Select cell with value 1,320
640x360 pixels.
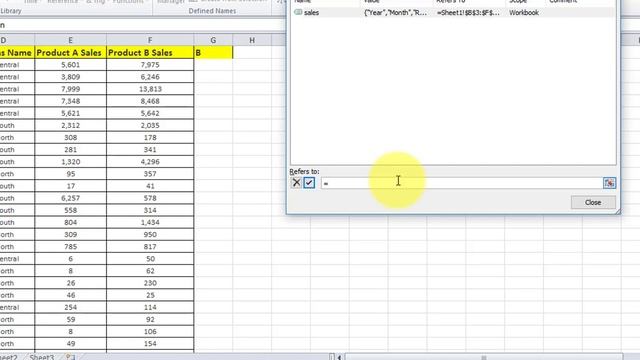point(70,162)
